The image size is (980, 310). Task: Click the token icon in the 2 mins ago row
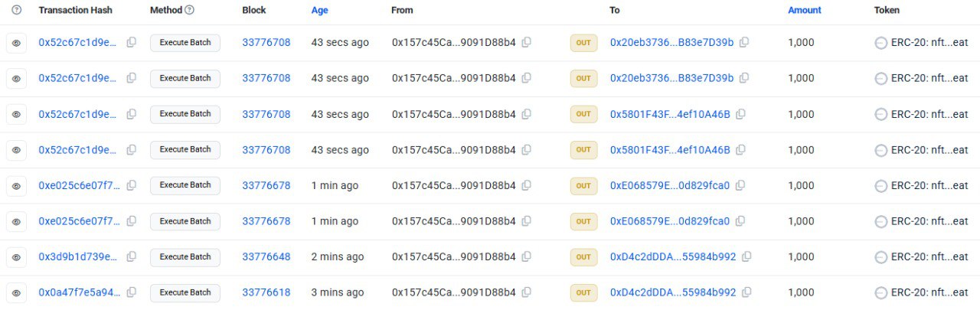[880, 257]
